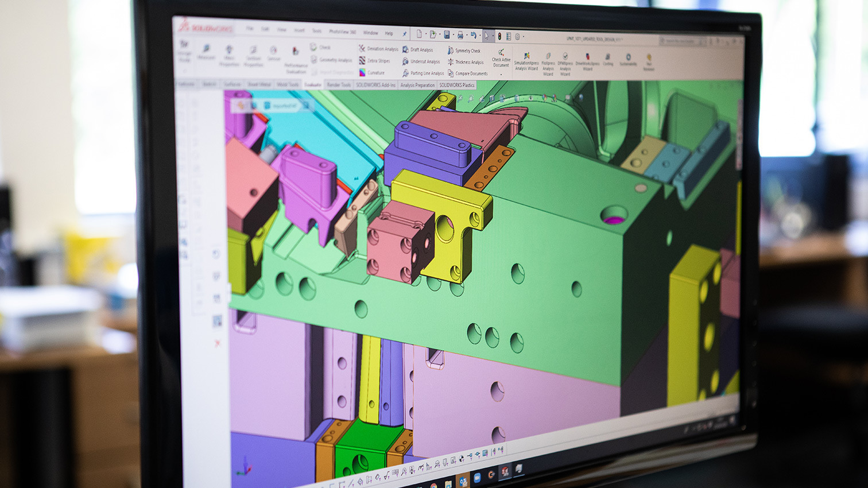This screenshot has height=488, width=868.
Task: Run Draft Analysis
Action: (418, 50)
